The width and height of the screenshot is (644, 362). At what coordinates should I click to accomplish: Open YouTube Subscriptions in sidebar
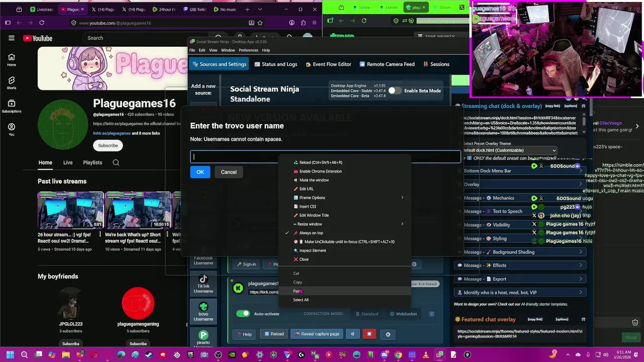(12, 106)
